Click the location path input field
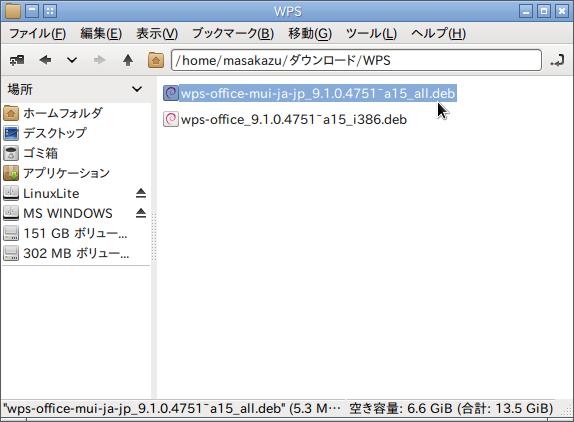 (x=356, y=60)
